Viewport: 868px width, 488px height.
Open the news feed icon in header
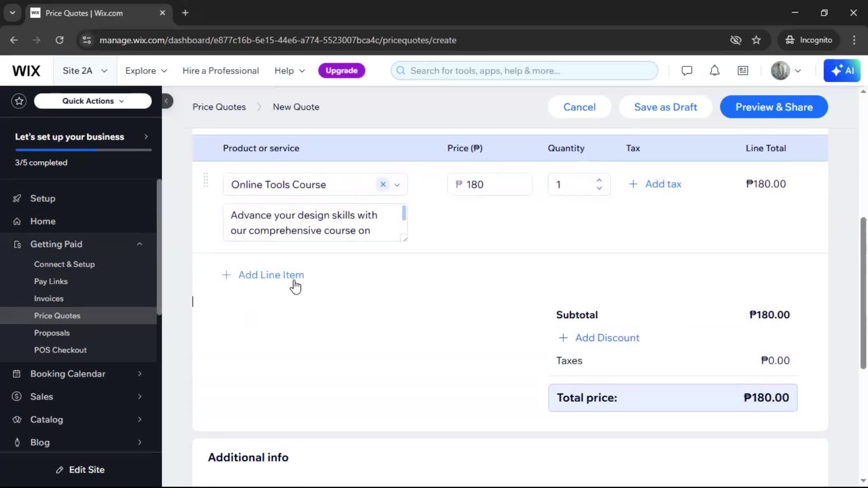(743, 70)
